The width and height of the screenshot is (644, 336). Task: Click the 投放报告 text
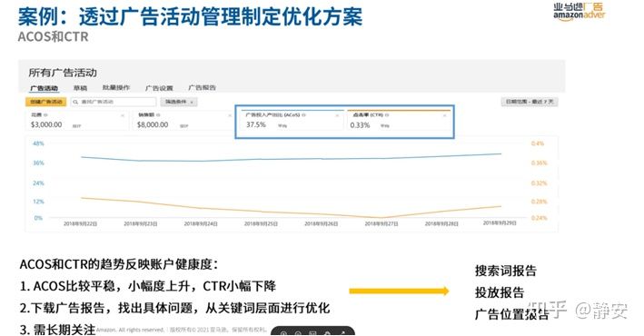tap(500, 292)
